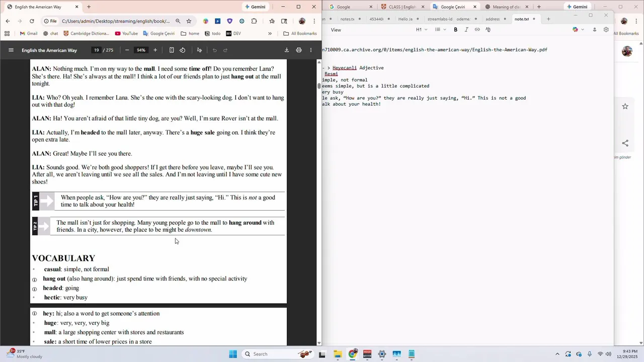The width and height of the screenshot is (644, 362).
Task: Show more bookmarks with the double chevron
Action: 270,34
